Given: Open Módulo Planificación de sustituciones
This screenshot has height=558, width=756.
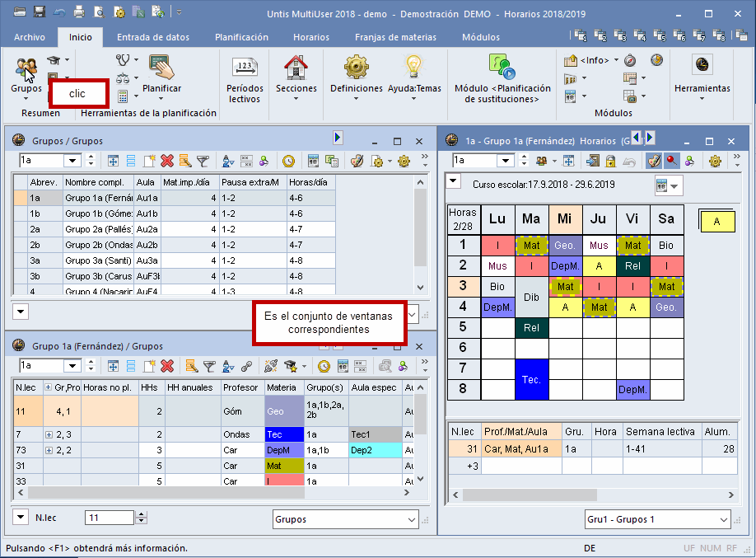Looking at the screenshot, I should click(x=502, y=68).
